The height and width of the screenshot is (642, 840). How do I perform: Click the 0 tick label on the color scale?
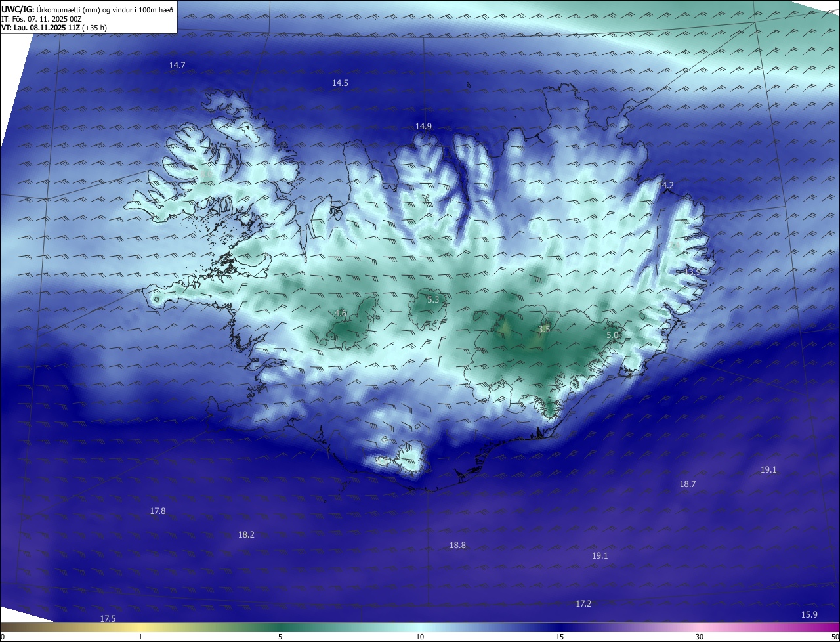tap(3, 637)
